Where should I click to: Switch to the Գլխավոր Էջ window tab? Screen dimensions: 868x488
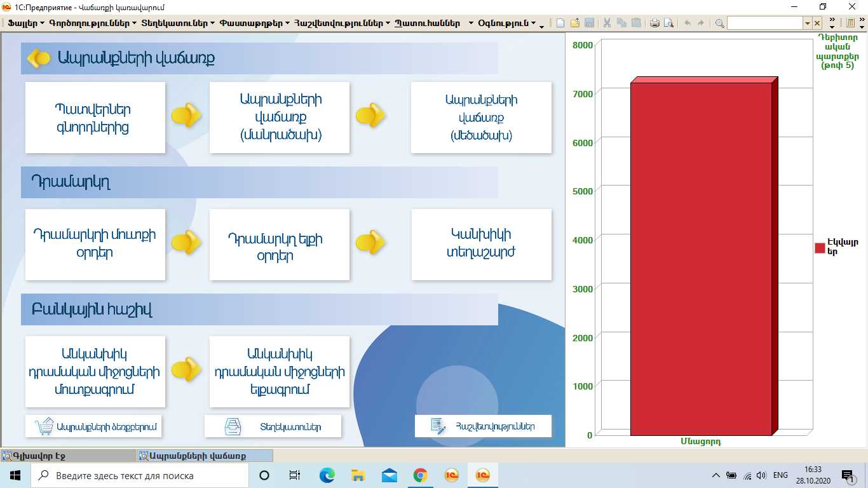coord(68,456)
